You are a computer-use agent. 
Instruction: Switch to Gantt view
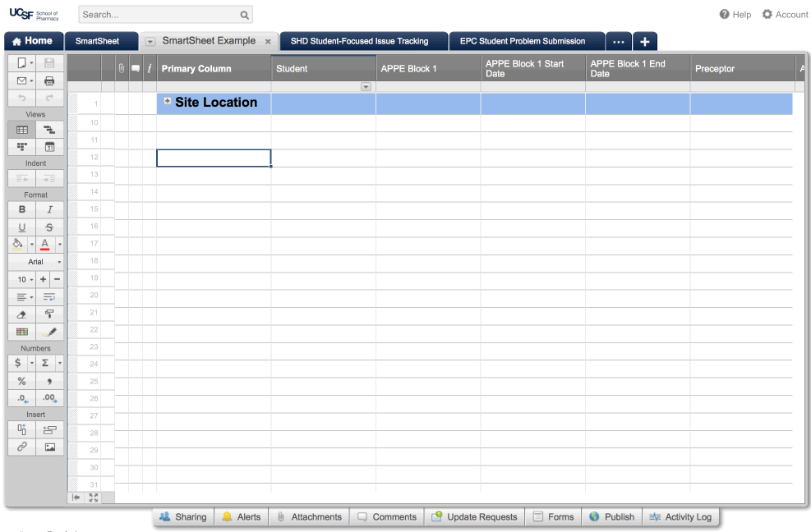click(x=49, y=130)
